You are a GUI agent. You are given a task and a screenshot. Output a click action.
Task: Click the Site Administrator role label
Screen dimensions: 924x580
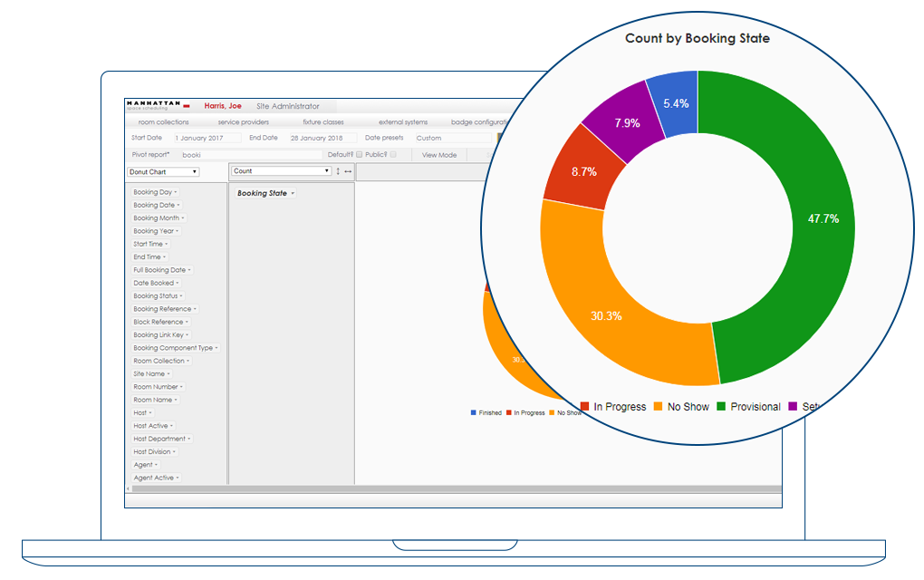288,106
